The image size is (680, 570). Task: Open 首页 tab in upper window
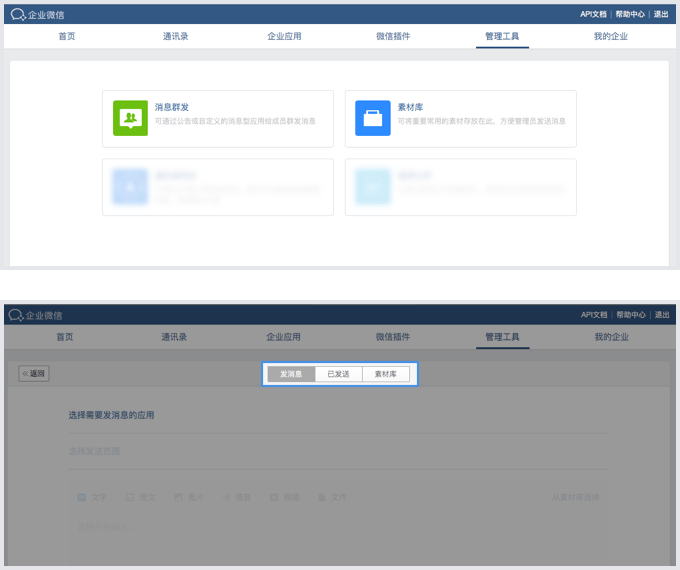coord(67,36)
